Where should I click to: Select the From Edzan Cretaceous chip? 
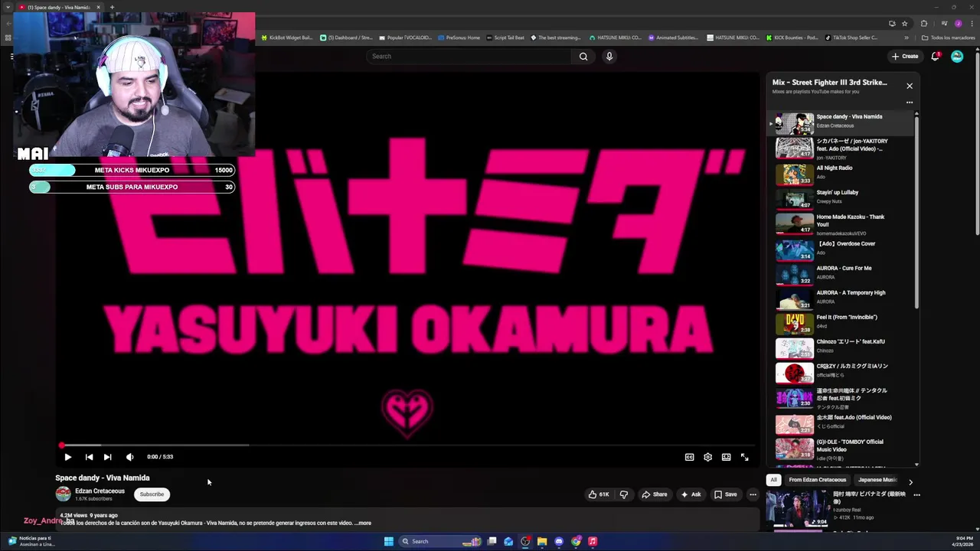[x=818, y=480]
